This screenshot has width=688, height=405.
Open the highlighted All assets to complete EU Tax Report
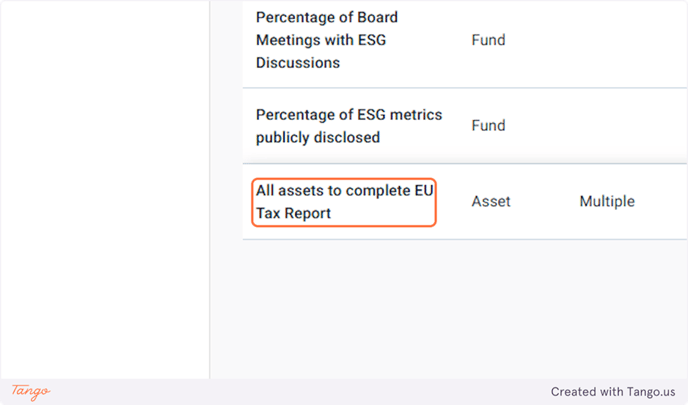point(344,202)
